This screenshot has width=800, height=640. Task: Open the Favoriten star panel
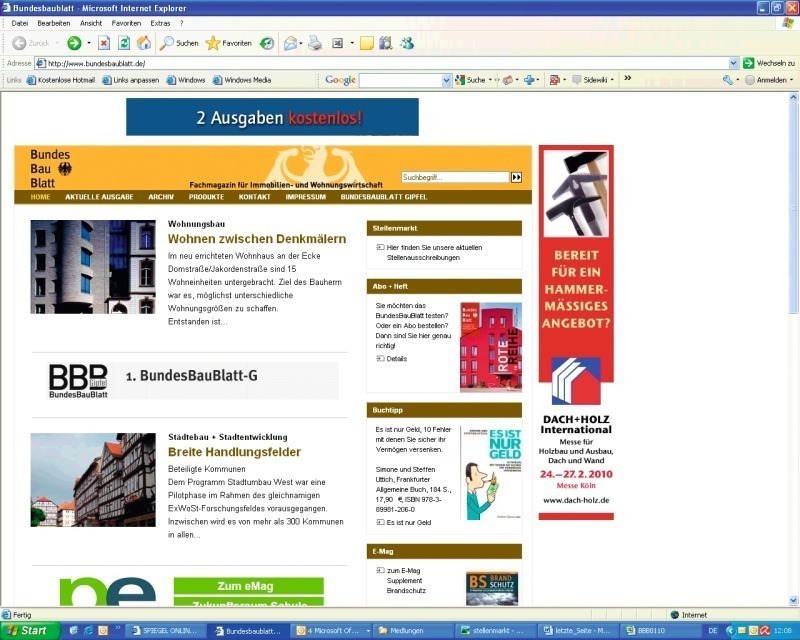229,43
